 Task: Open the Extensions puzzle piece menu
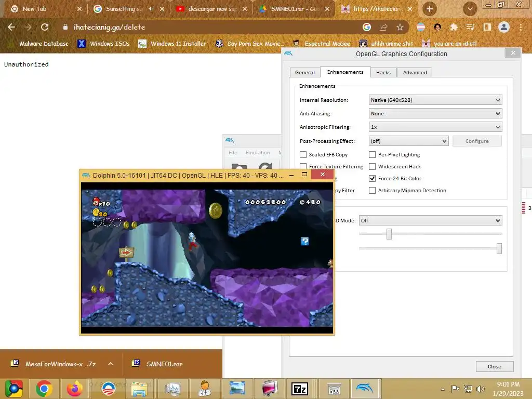454,27
